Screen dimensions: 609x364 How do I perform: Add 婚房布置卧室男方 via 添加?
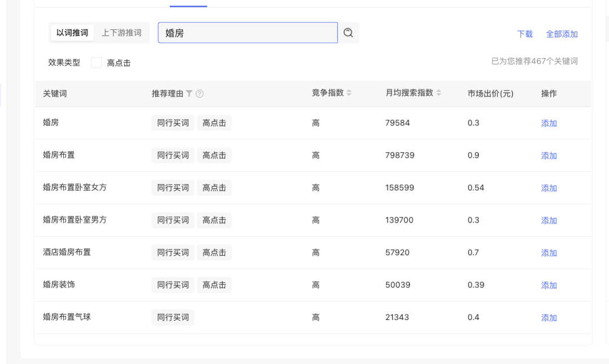(x=549, y=220)
